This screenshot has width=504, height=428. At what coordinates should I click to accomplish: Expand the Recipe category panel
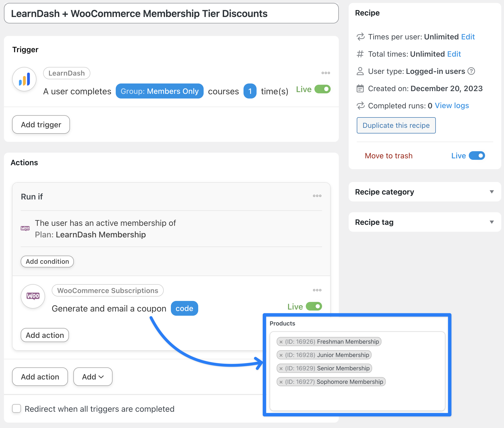[x=491, y=192]
